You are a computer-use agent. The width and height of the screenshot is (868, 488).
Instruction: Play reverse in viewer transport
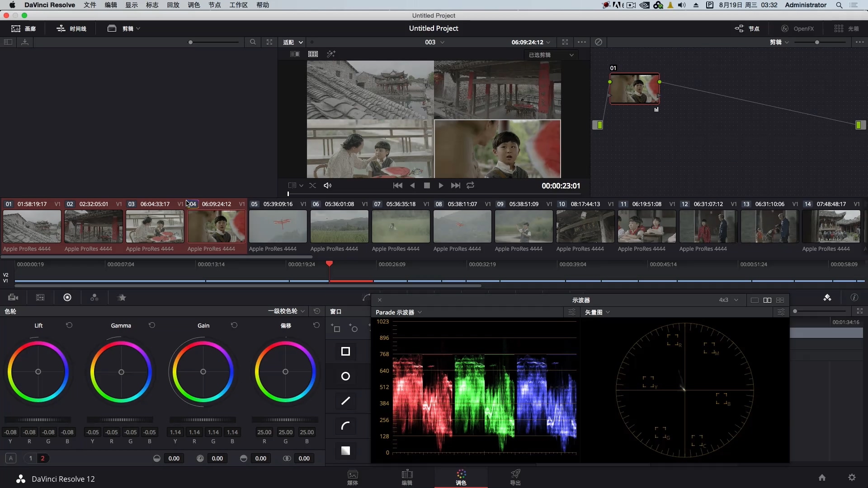click(x=412, y=185)
